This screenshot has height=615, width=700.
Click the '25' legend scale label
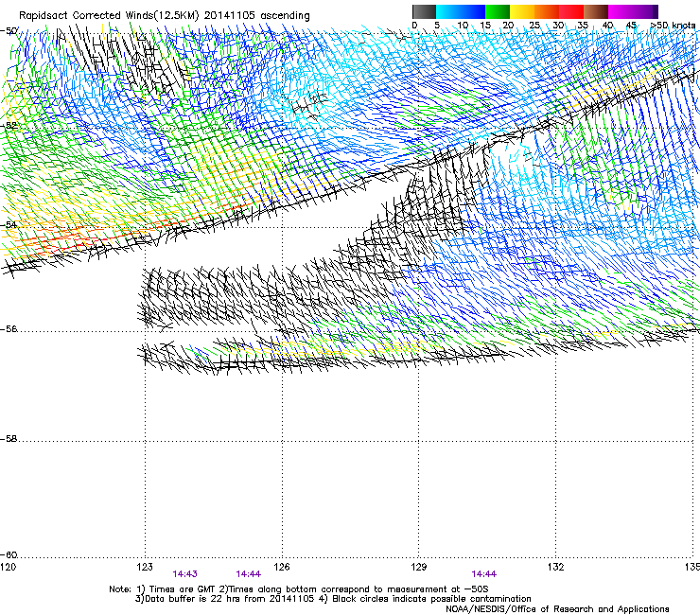point(534,25)
